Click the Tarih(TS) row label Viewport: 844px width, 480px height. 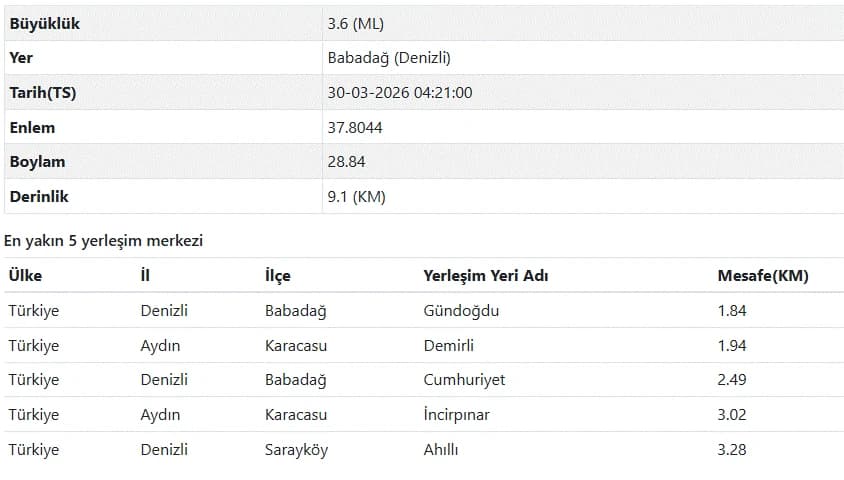43,93
